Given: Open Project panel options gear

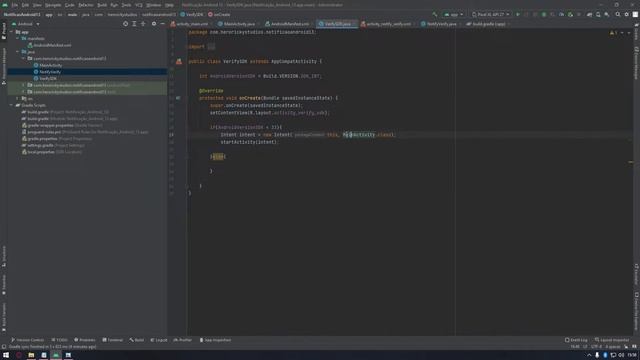Looking at the screenshot, I should tap(154, 24).
